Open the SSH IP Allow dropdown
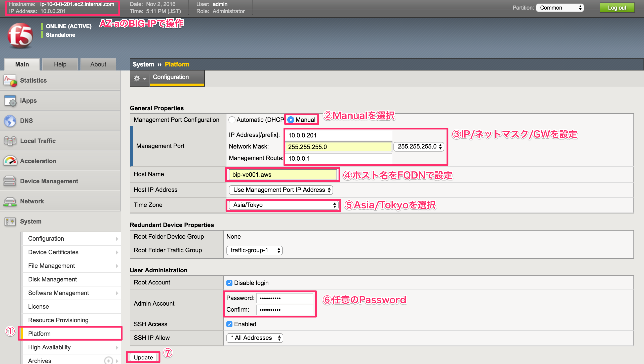 [x=255, y=338]
